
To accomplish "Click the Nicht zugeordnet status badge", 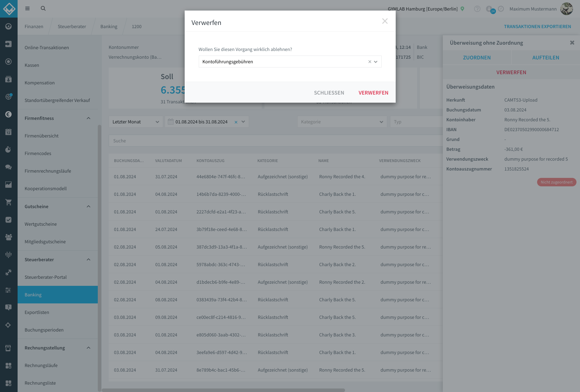I will coord(556,182).
